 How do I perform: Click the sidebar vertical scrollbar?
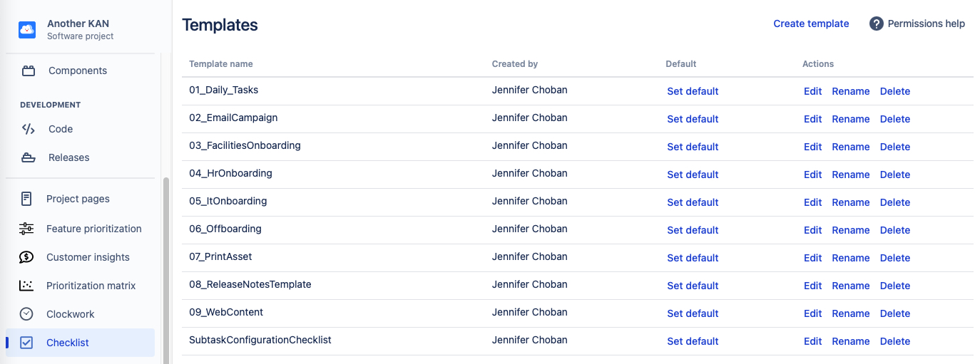pos(166,271)
